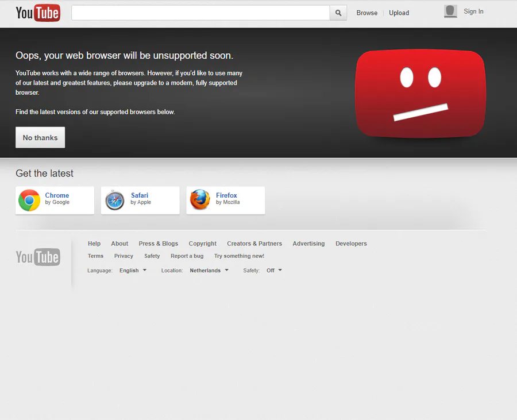Click the gray YouTube logo in the footer
517x420 pixels.
coord(38,257)
